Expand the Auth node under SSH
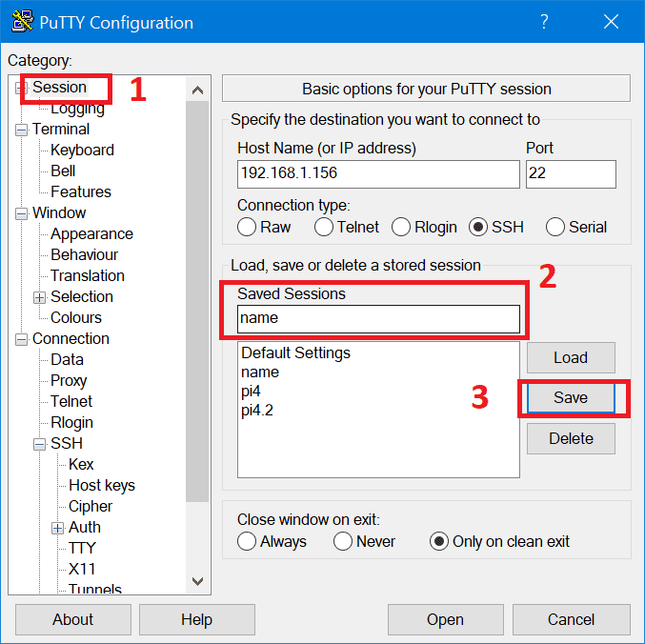645x644 pixels. pos(58,528)
